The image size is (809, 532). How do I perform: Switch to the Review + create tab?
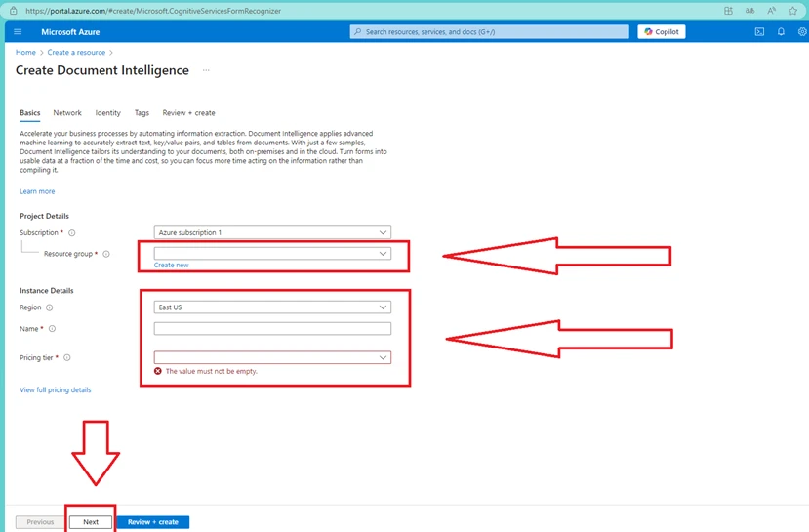[189, 113]
